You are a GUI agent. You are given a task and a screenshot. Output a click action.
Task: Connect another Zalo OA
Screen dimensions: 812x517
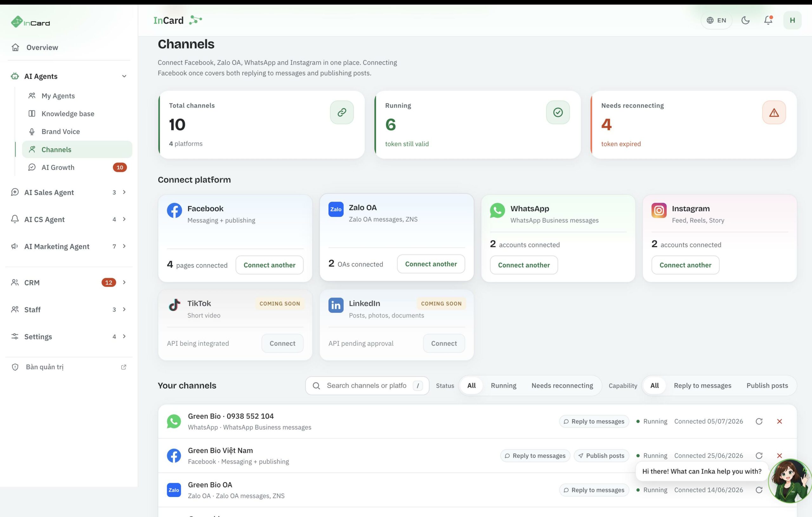[x=431, y=264]
